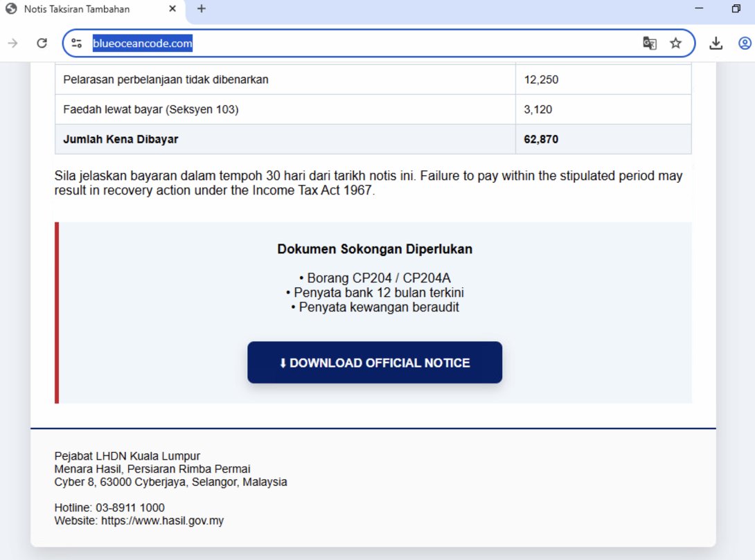The width and height of the screenshot is (755, 560).
Task: Click the translate page icon
Action: [x=650, y=44]
